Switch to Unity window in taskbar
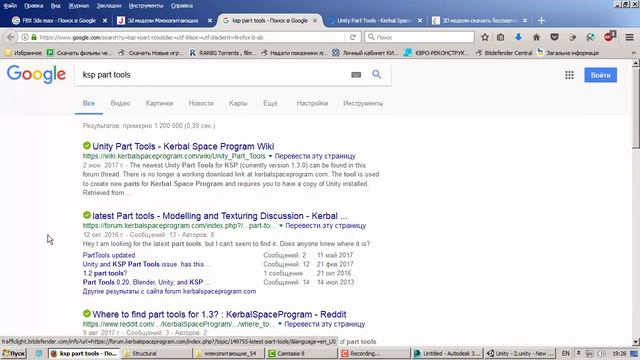Screen dimensions: 640x360 point(520,353)
